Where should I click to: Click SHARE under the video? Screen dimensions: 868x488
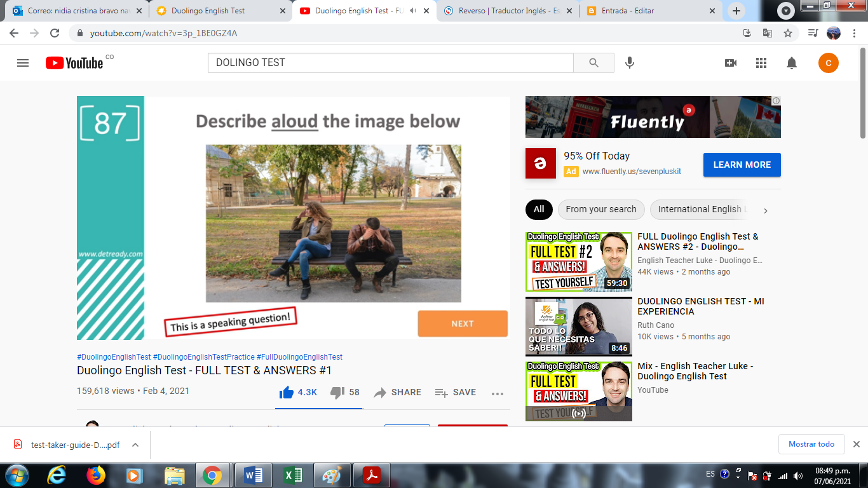(x=398, y=392)
